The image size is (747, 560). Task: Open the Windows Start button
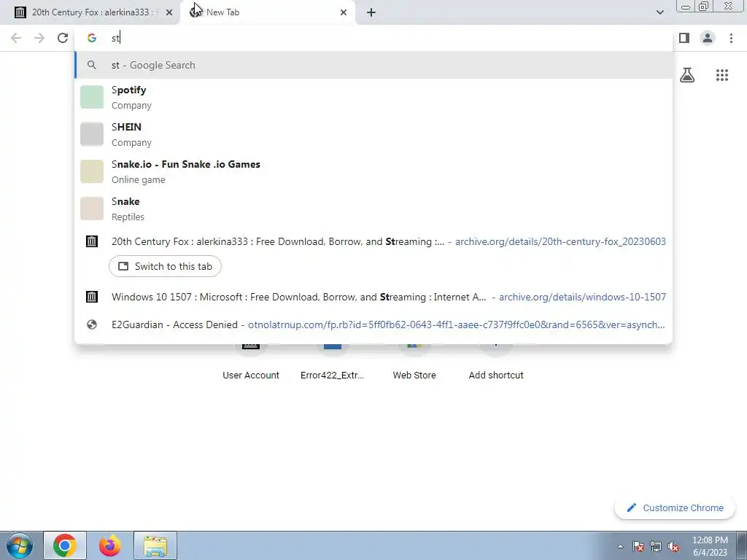coord(20,545)
